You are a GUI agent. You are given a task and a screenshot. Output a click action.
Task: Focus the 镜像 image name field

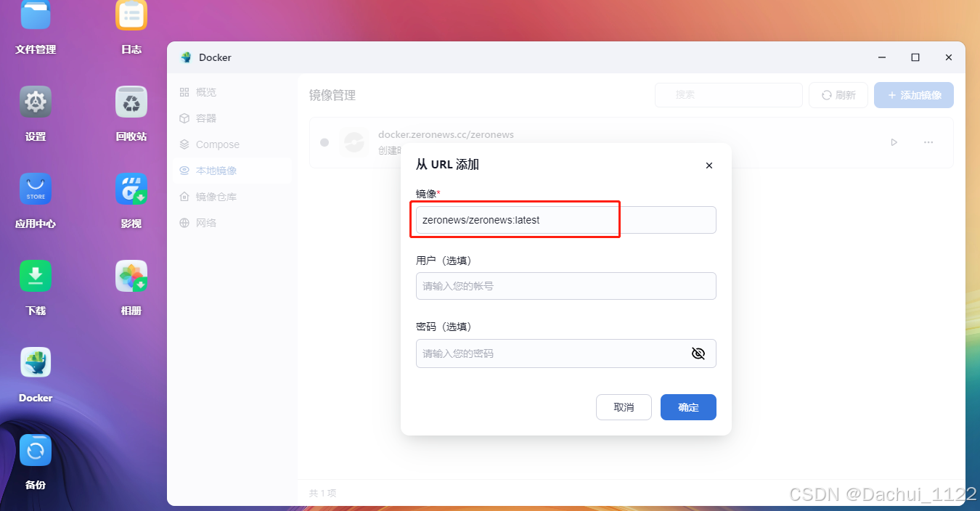(566, 220)
